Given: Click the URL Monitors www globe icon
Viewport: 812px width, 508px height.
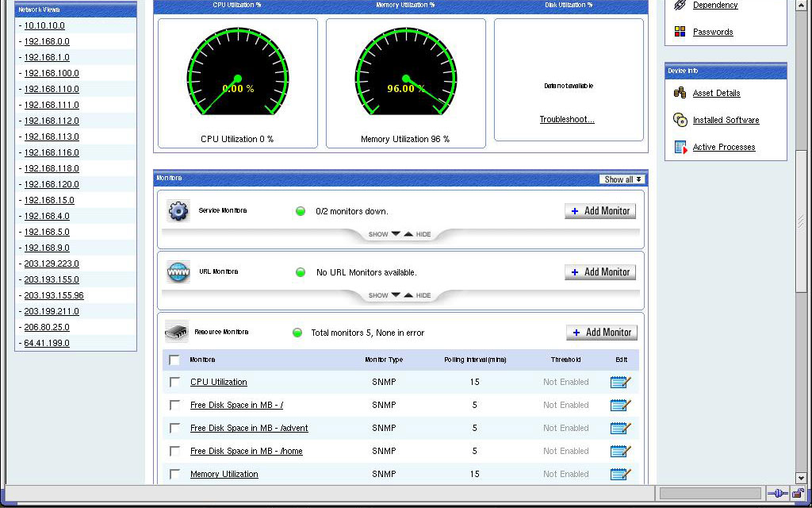Looking at the screenshot, I should 178,272.
